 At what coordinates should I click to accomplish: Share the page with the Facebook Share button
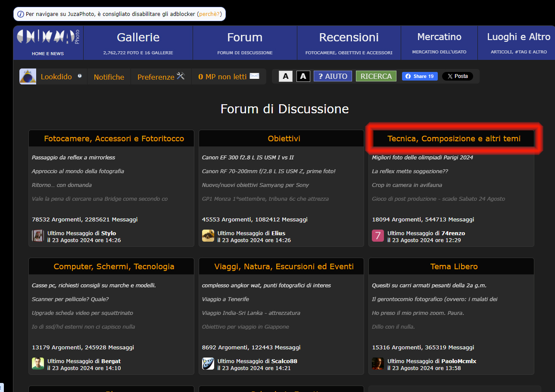(420, 76)
